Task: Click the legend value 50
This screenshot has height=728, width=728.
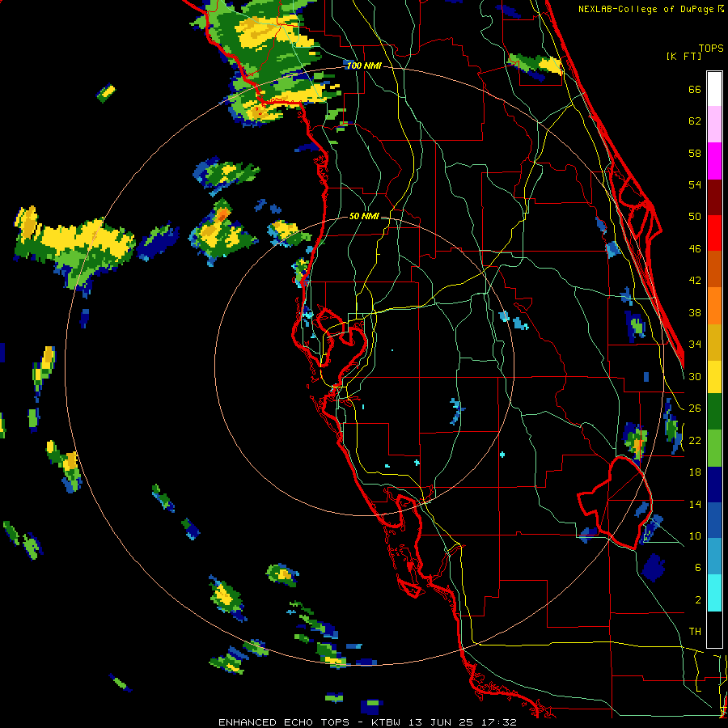Action: 695,216
